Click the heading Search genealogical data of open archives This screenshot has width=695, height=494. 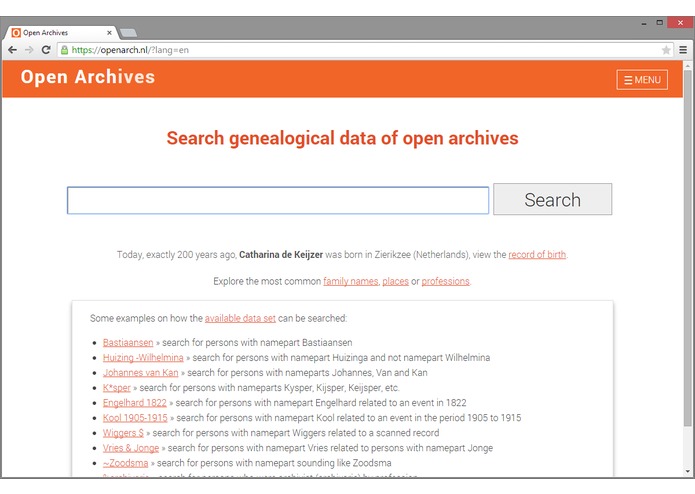pos(342,138)
